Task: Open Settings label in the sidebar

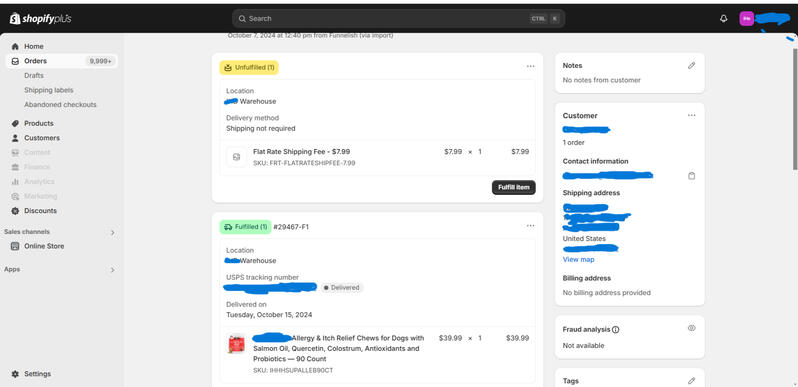Action: [38, 374]
